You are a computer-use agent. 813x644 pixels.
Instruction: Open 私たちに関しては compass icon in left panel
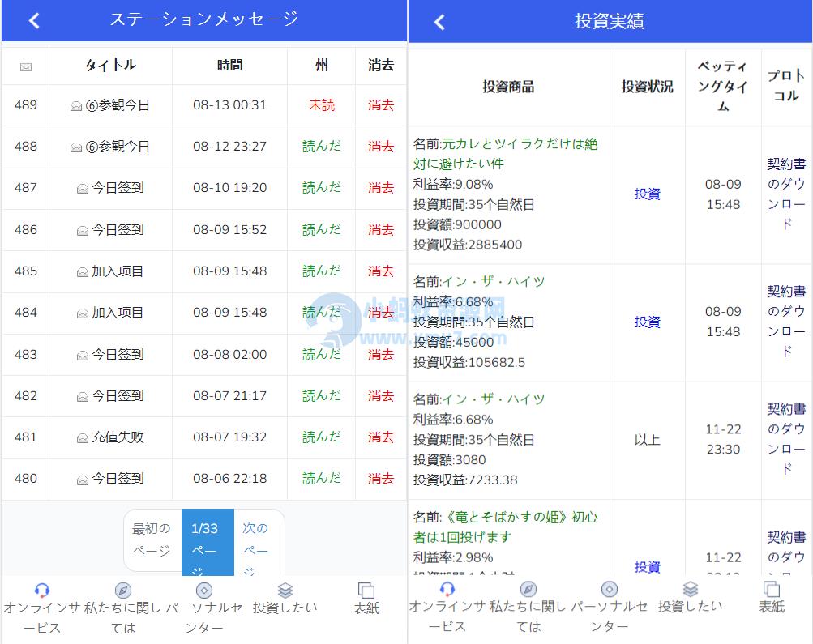(x=123, y=590)
